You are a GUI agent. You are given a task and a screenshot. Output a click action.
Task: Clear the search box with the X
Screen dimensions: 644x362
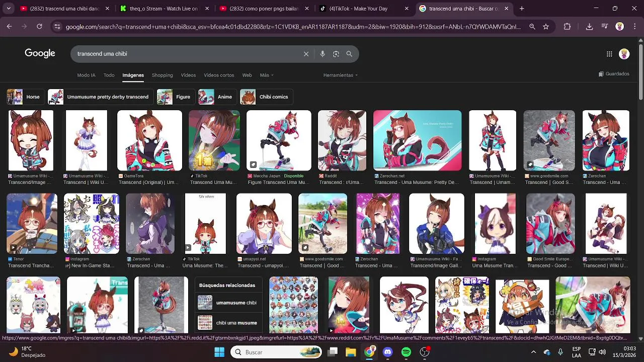coord(306,54)
